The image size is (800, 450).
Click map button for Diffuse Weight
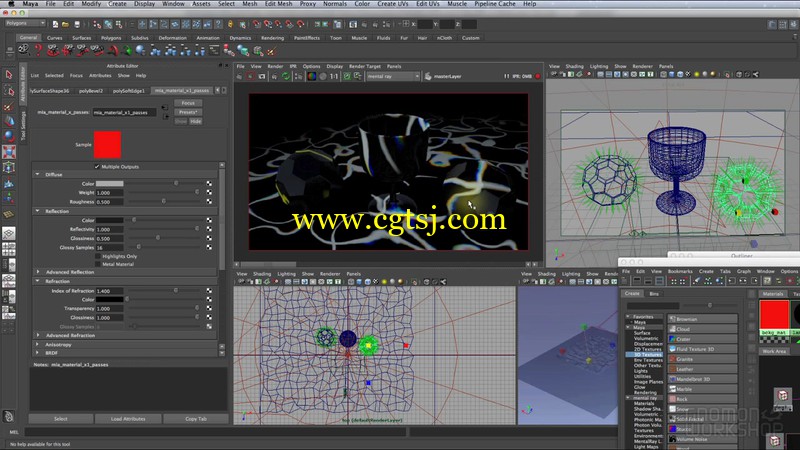pyautogui.click(x=209, y=192)
